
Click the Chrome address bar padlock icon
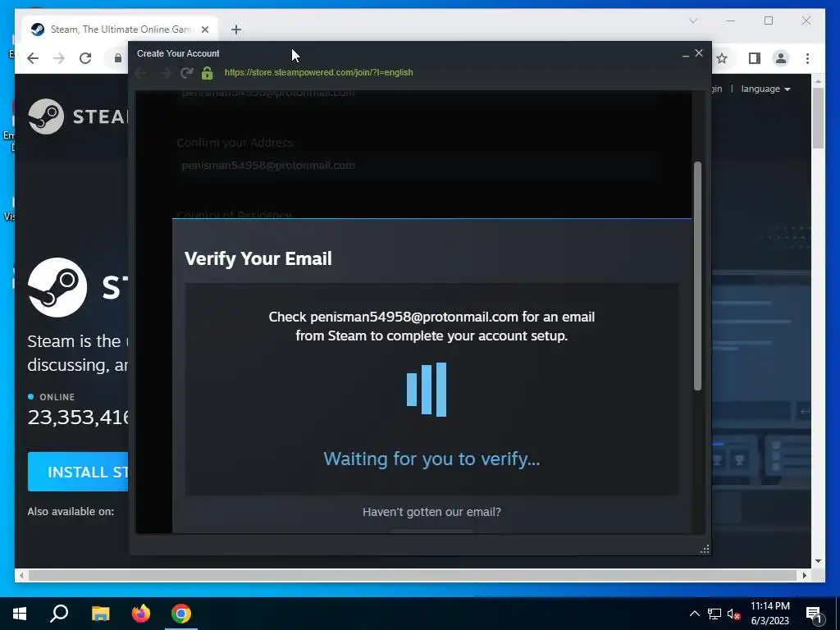[118, 58]
